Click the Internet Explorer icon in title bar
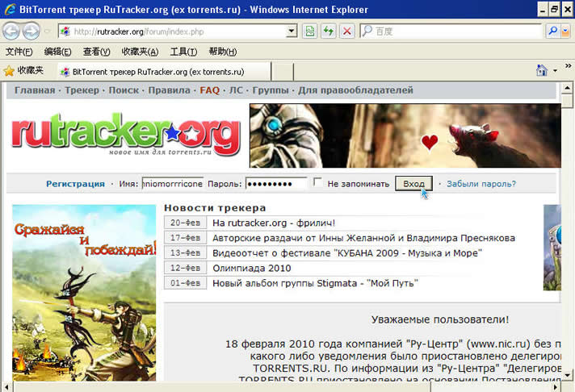575x392 pixels. click(x=10, y=9)
